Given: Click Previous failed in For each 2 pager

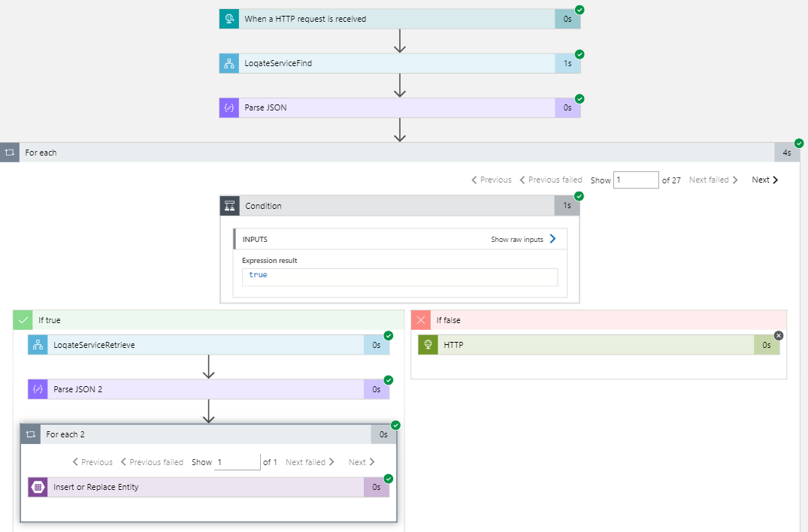Looking at the screenshot, I should pyautogui.click(x=152, y=462).
